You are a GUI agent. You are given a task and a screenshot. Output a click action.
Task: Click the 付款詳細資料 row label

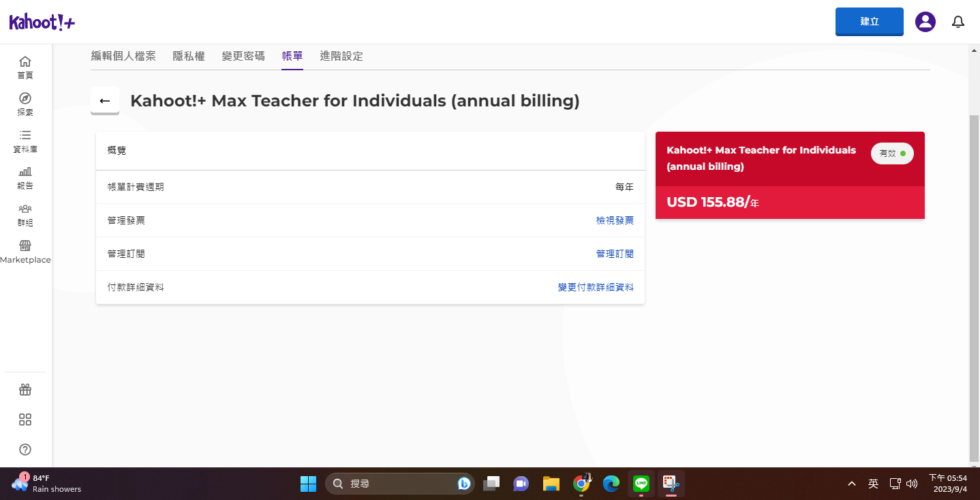click(x=136, y=287)
